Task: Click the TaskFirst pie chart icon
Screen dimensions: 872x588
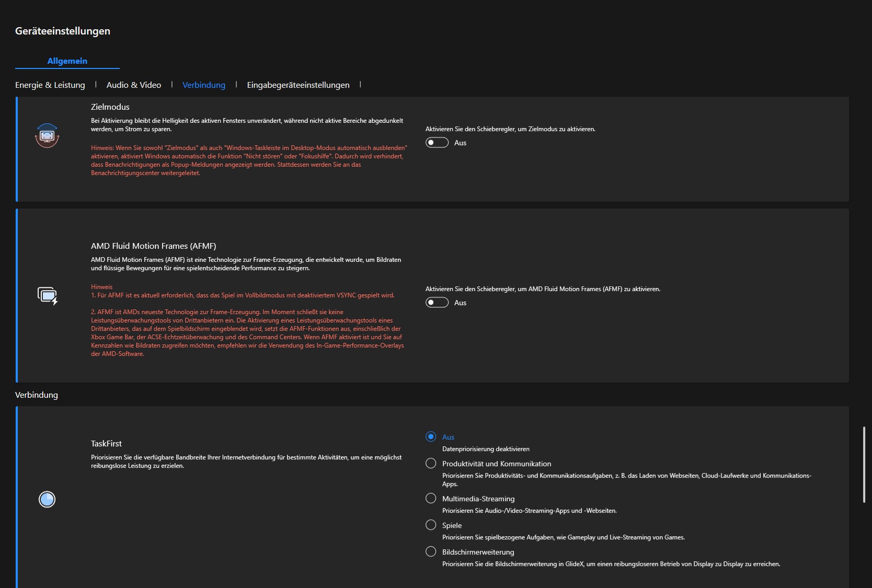Action: coord(47,499)
